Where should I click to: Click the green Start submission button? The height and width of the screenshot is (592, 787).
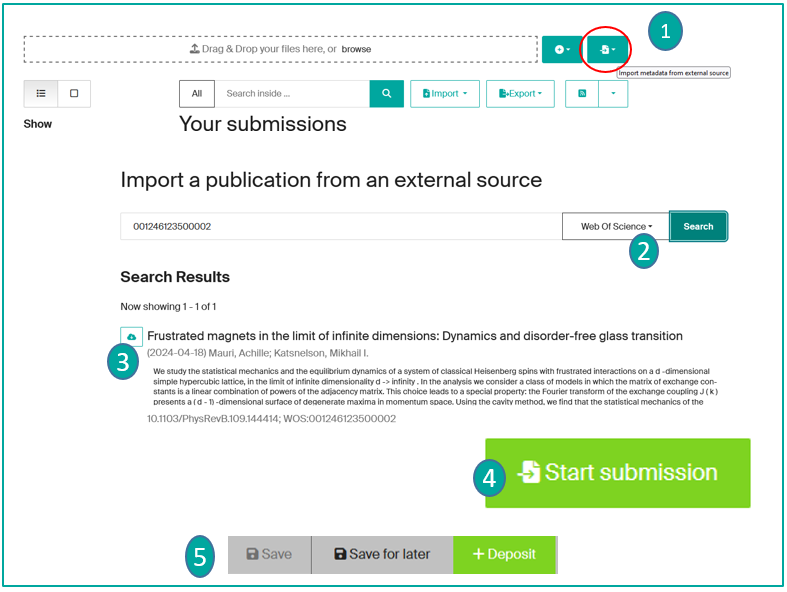617,473
